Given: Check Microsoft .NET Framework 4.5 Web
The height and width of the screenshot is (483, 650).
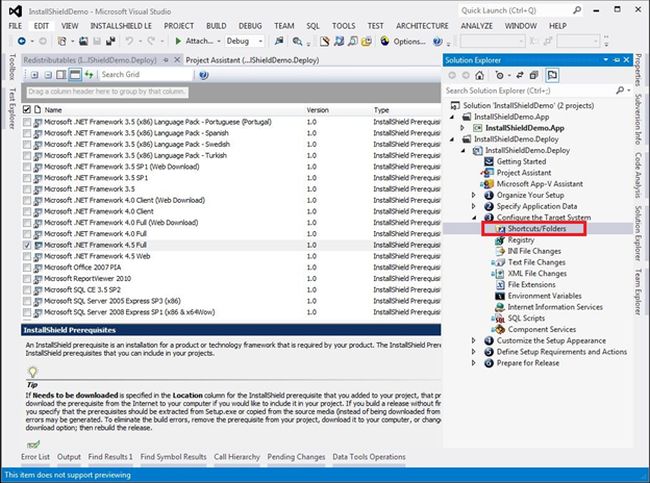Looking at the screenshot, I should 27,255.
